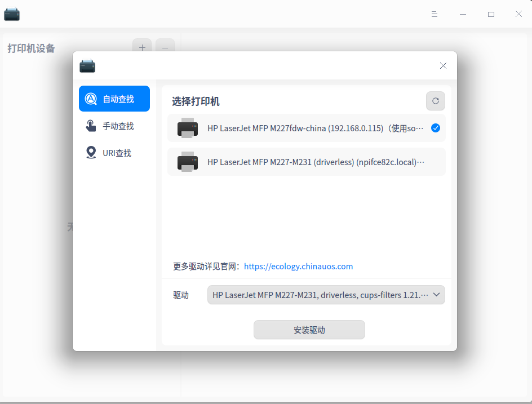Click the chevron on the driver combo box
Image resolution: width=532 pixels, height=404 pixels.
click(436, 295)
